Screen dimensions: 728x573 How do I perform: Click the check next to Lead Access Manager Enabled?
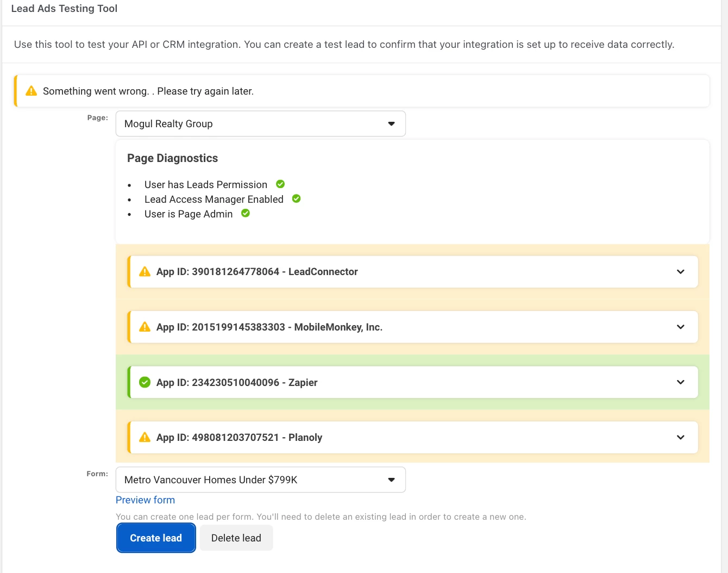pyautogui.click(x=296, y=199)
